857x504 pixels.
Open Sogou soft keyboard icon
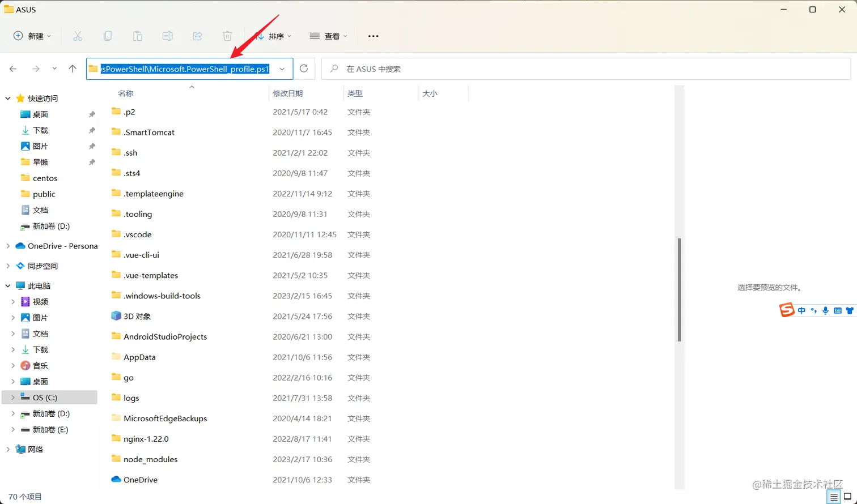click(x=837, y=310)
